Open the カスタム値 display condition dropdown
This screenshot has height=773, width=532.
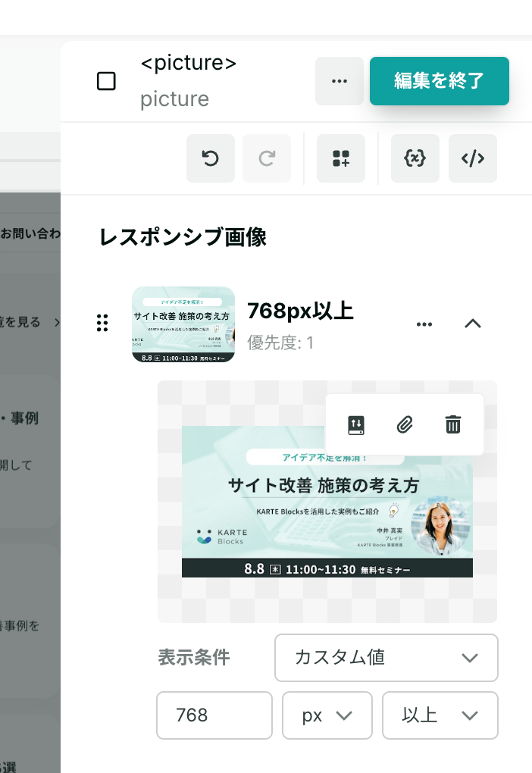click(x=386, y=658)
